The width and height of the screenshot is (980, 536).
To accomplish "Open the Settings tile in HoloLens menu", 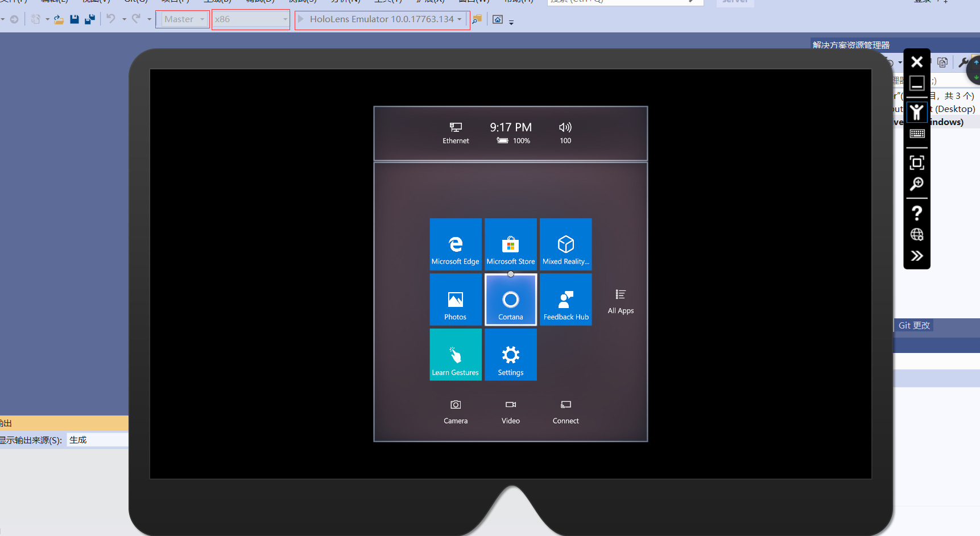I will pos(511,355).
